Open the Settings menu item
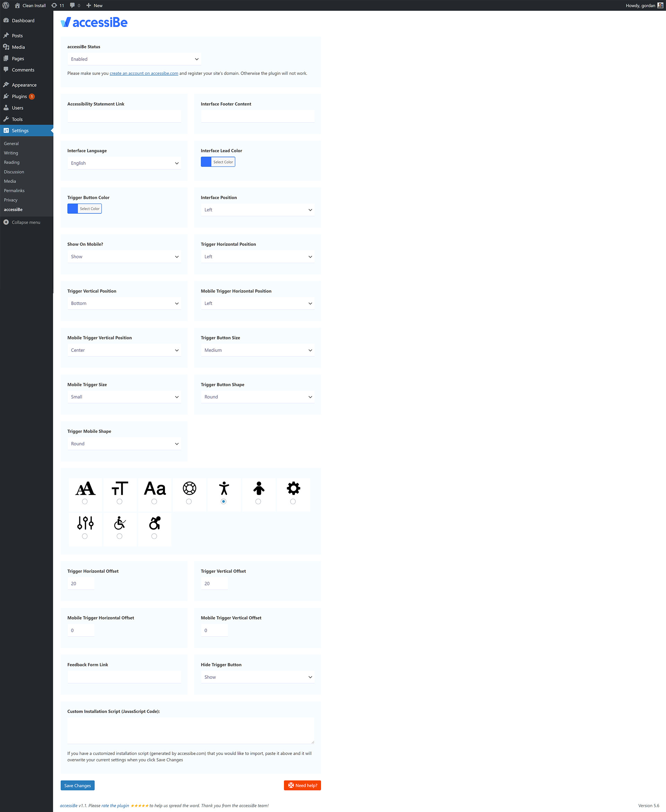Viewport: 666px width, 812px height. pyautogui.click(x=20, y=131)
